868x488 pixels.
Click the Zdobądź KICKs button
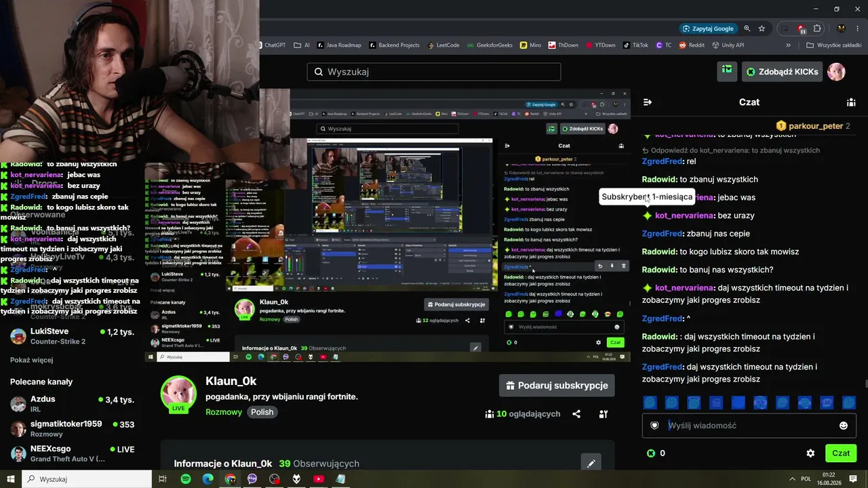tap(783, 72)
